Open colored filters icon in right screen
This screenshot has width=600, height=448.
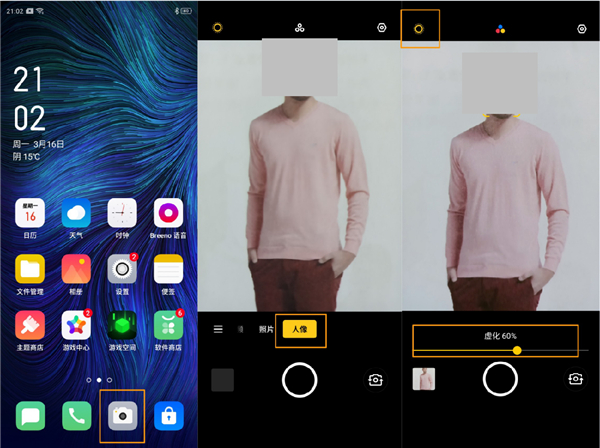500,29
